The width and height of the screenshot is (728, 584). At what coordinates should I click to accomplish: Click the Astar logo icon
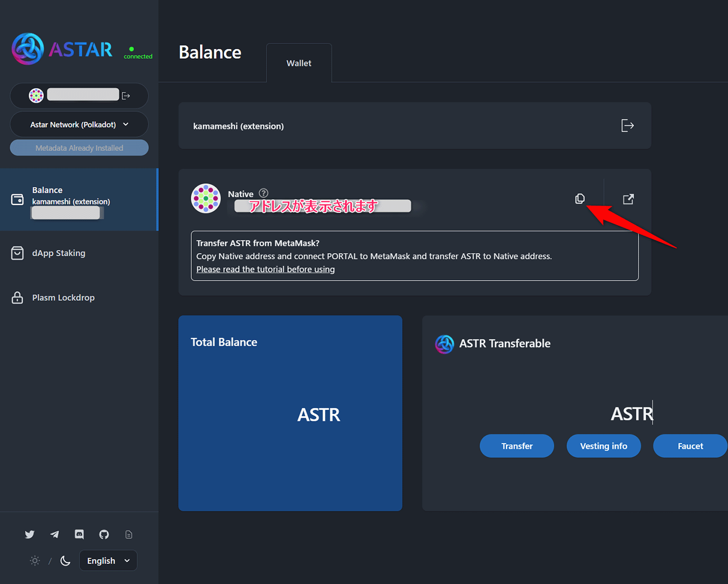28,49
